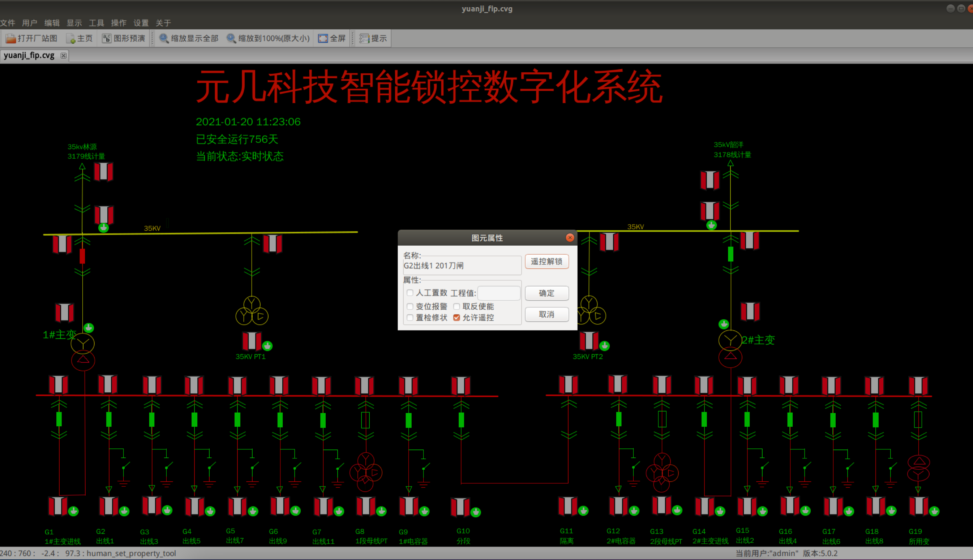Enter 全屏 mode from the toolbar
Image resolution: width=973 pixels, height=560 pixels.
click(x=332, y=38)
